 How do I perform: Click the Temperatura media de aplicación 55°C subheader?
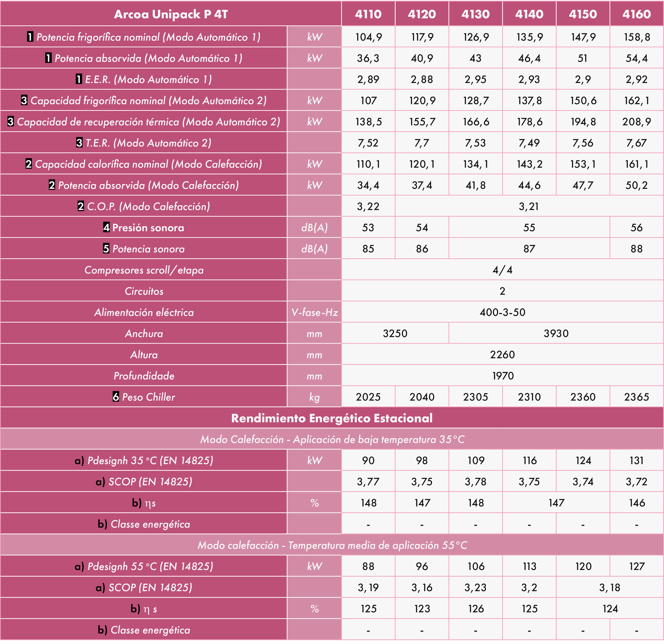click(x=332, y=545)
